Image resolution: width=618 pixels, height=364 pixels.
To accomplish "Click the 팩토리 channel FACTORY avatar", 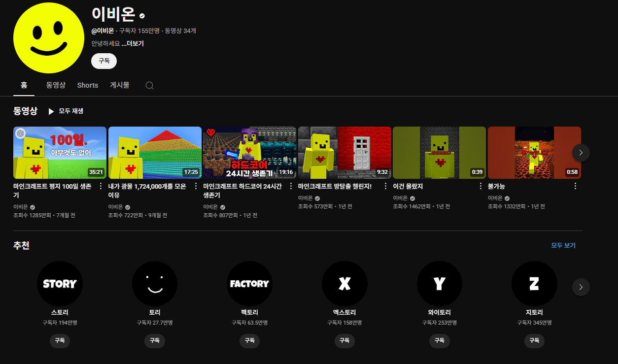I will [249, 284].
